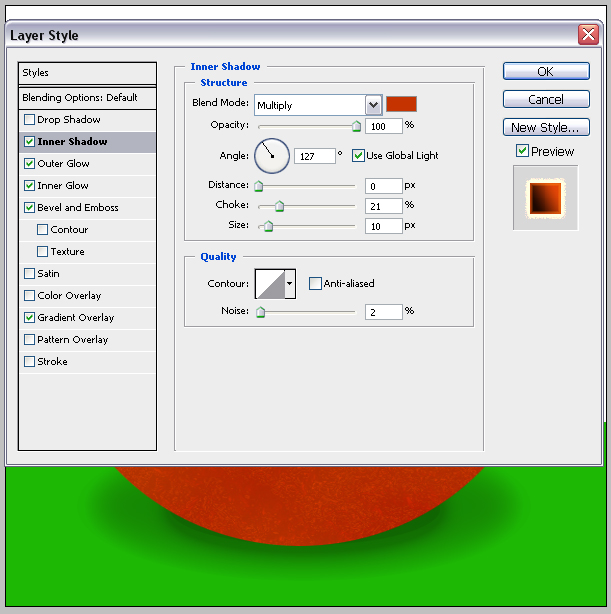The height and width of the screenshot is (614, 611).
Task: Enable the Pattern Overlay checkbox
Action: coord(29,339)
